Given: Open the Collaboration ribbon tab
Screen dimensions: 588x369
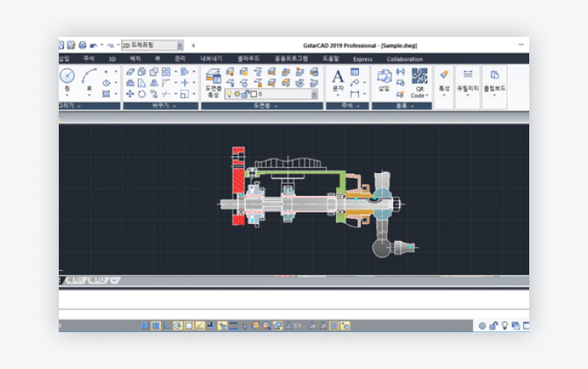Looking at the screenshot, I should (404, 59).
